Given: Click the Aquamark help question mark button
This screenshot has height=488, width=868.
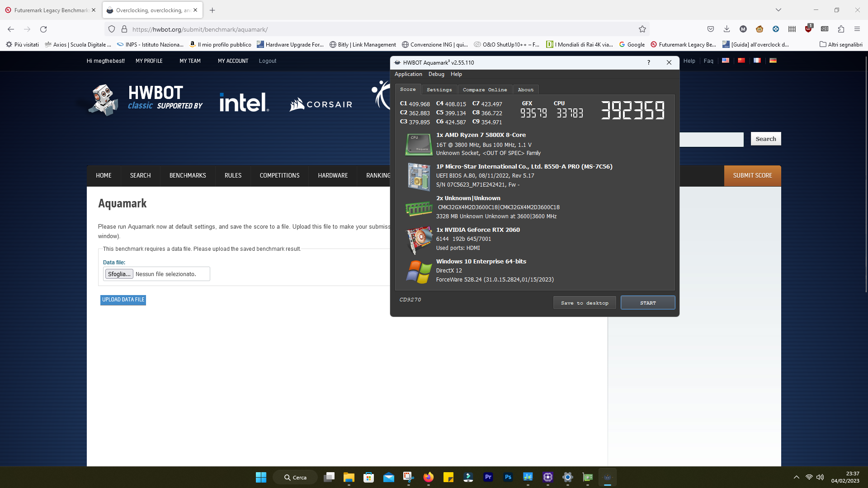Looking at the screenshot, I should [648, 62].
